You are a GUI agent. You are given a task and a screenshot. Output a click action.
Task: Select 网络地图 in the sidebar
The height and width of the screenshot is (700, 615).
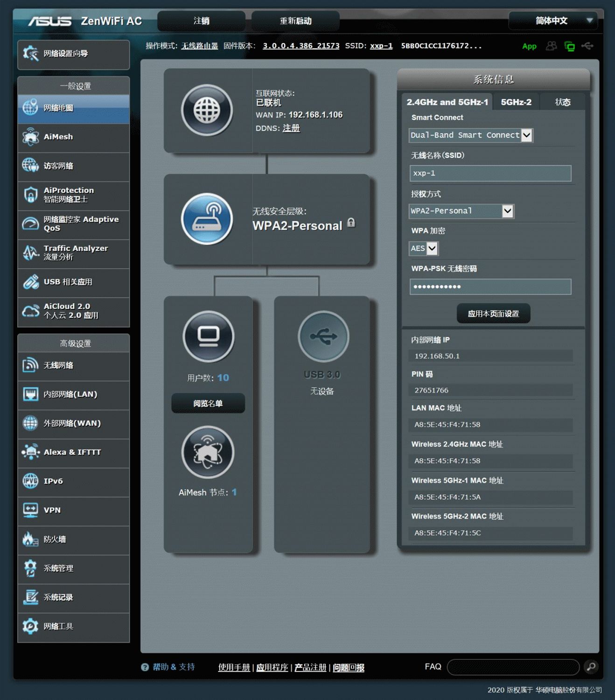73,109
